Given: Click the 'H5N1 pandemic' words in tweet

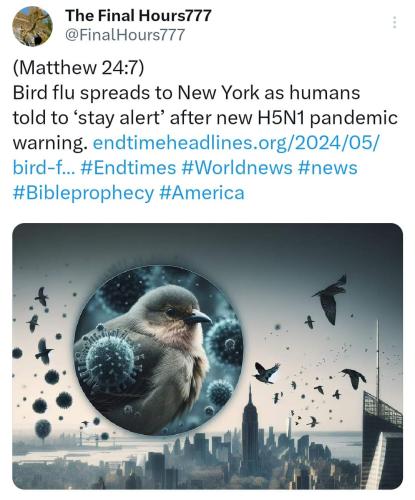Looking at the screenshot, I should click(328, 118).
